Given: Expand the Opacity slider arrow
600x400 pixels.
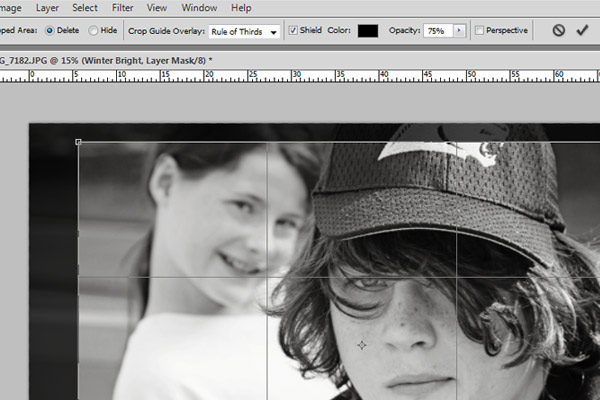Looking at the screenshot, I should [x=459, y=31].
